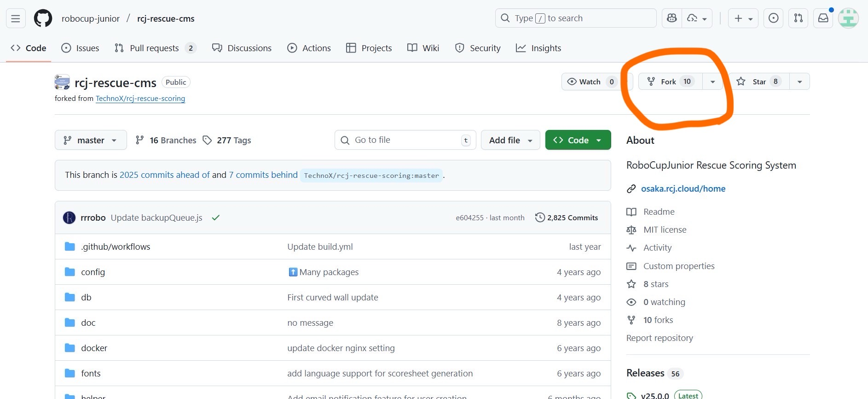Image resolution: width=868 pixels, height=399 pixels.
Task: Star the repository
Action: point(759,82)
